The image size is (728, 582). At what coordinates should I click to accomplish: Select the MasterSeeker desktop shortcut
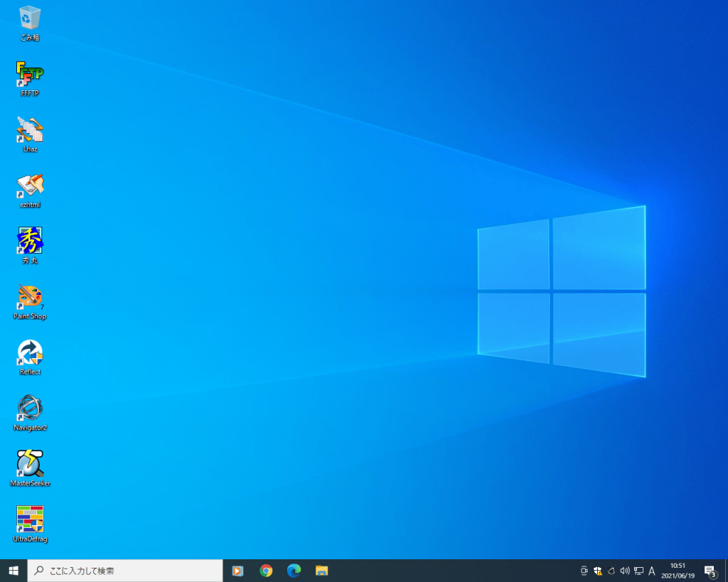point(30,469)
